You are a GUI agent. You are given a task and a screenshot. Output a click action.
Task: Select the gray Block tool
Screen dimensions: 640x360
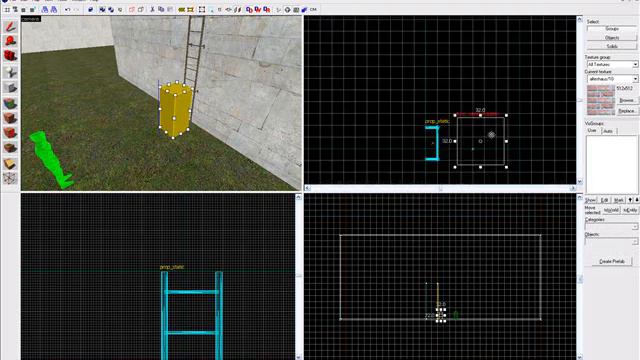click(x=10, y=88)
